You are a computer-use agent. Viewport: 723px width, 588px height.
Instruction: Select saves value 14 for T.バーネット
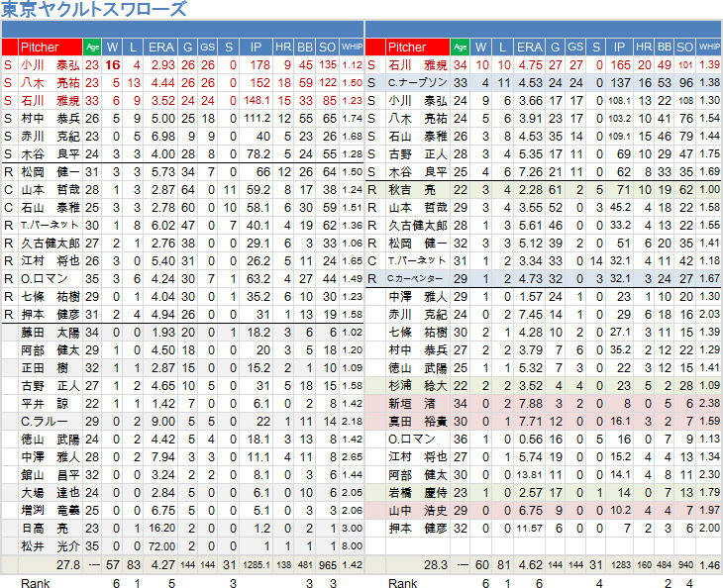coord(596,261)
